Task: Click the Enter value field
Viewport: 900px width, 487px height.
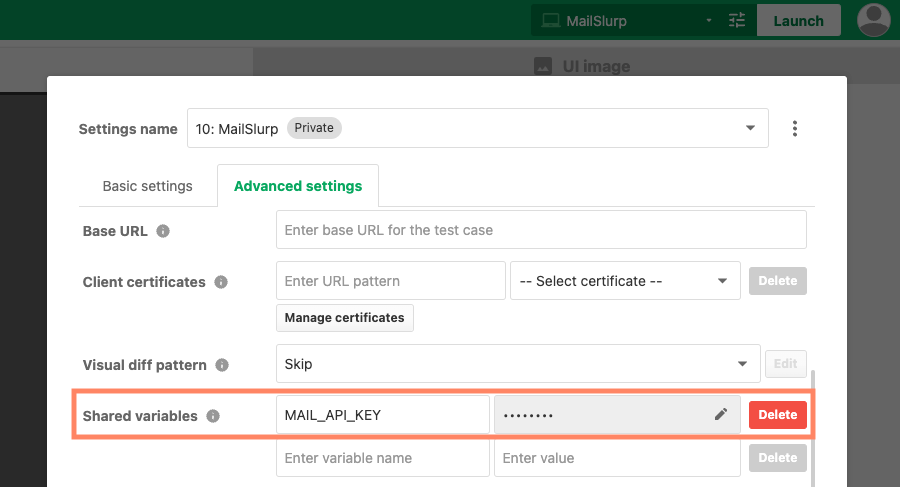Action: 617,458
